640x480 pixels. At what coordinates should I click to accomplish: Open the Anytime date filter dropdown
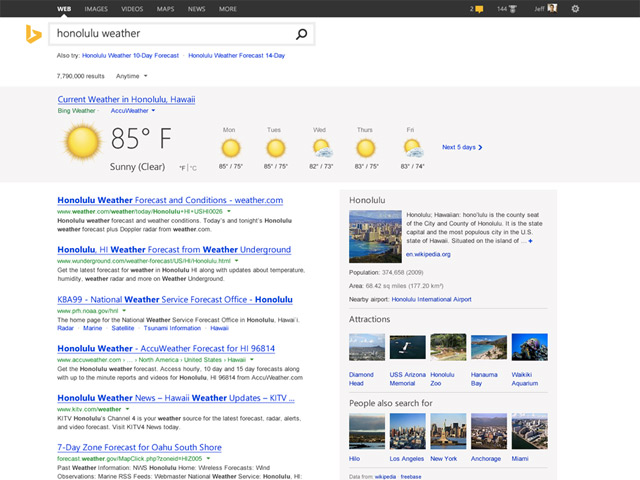tap(131, 76)
